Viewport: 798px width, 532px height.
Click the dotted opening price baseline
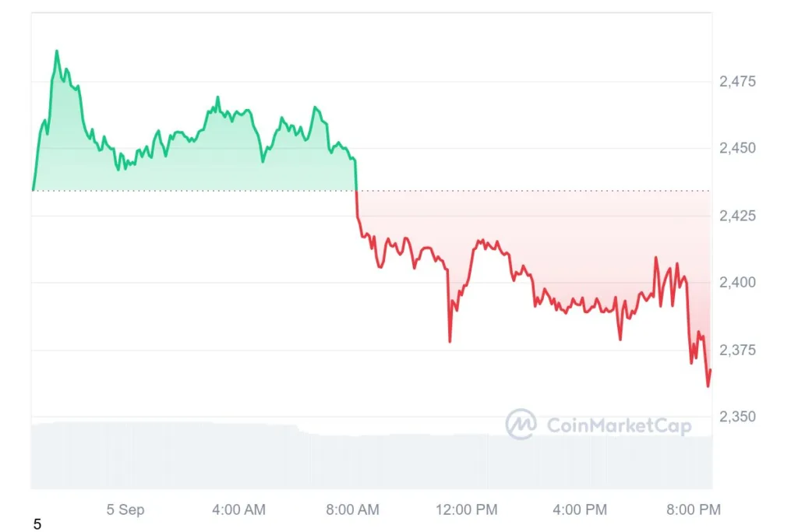point(372,191)
